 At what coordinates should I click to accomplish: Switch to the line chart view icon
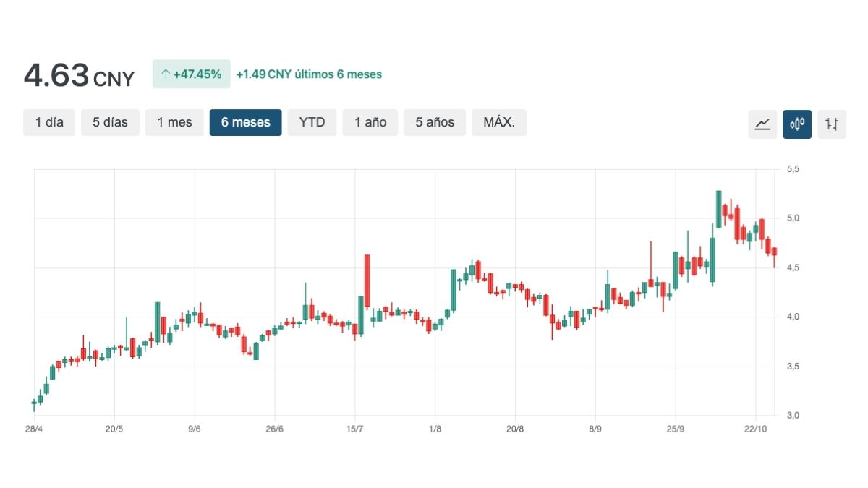[762, 124]
